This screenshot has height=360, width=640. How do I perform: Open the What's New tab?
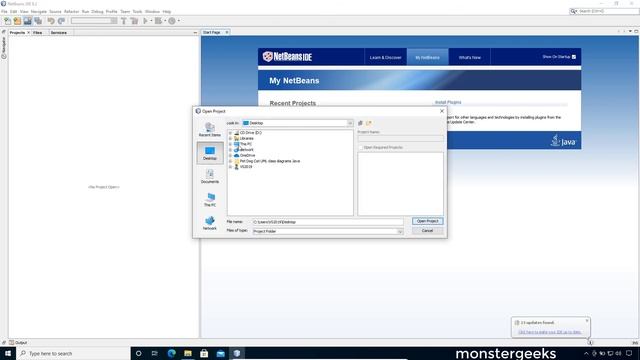(469, 57)
